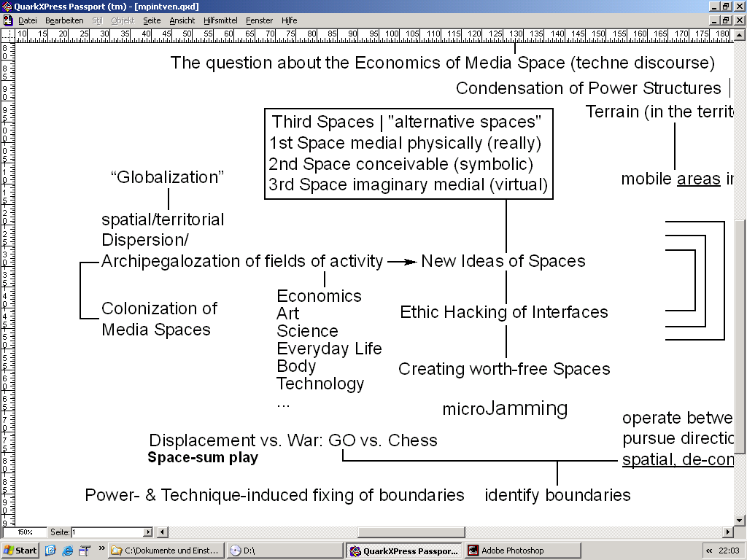Click the 'Science' list entry
Screen dimensions: 747x560
pos(307,332)
